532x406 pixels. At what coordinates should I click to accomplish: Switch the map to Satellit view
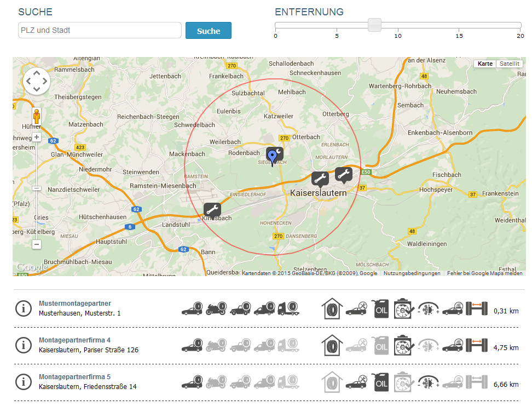click(509, 64)
